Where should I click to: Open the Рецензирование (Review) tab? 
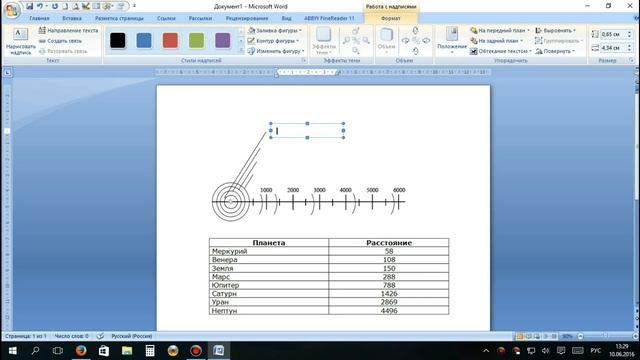coord(247,18)
